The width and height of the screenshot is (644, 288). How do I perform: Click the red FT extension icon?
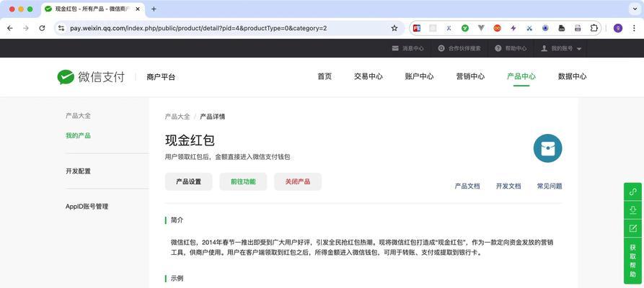pos(417,28)
